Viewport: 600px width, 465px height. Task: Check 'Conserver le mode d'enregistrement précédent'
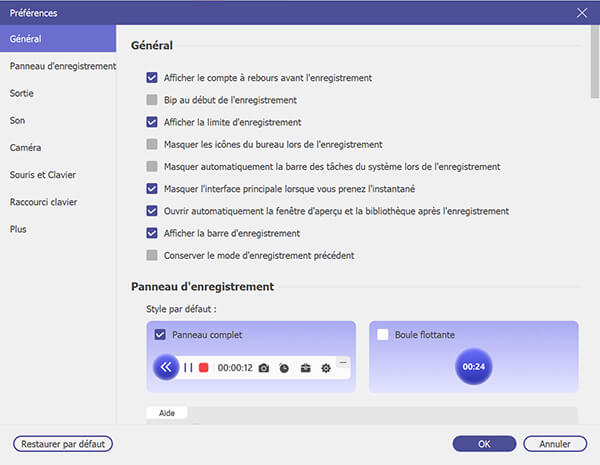(152, 255)
